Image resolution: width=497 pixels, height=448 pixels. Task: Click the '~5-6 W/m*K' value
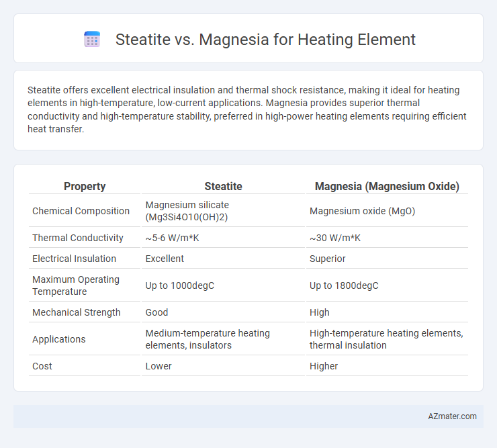(x=172, y=238)
